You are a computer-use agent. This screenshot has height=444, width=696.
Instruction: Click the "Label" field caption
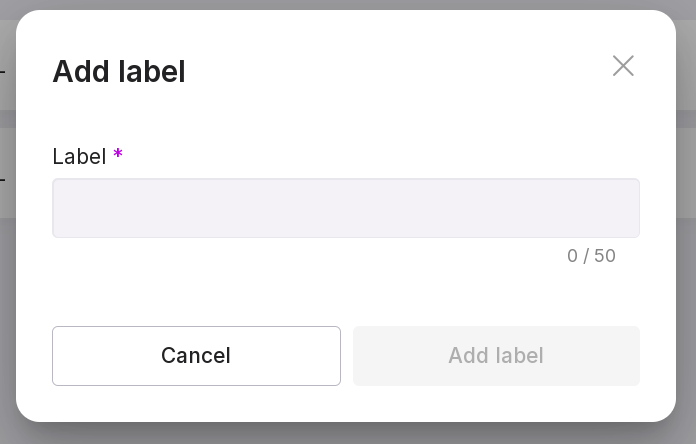(79, 157)
